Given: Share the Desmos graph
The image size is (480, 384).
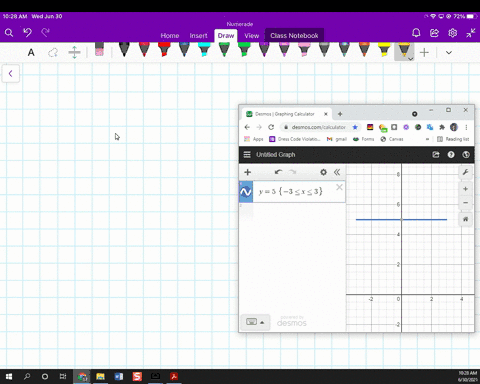Looking at the screenshot, I should [x=436, y=155].
